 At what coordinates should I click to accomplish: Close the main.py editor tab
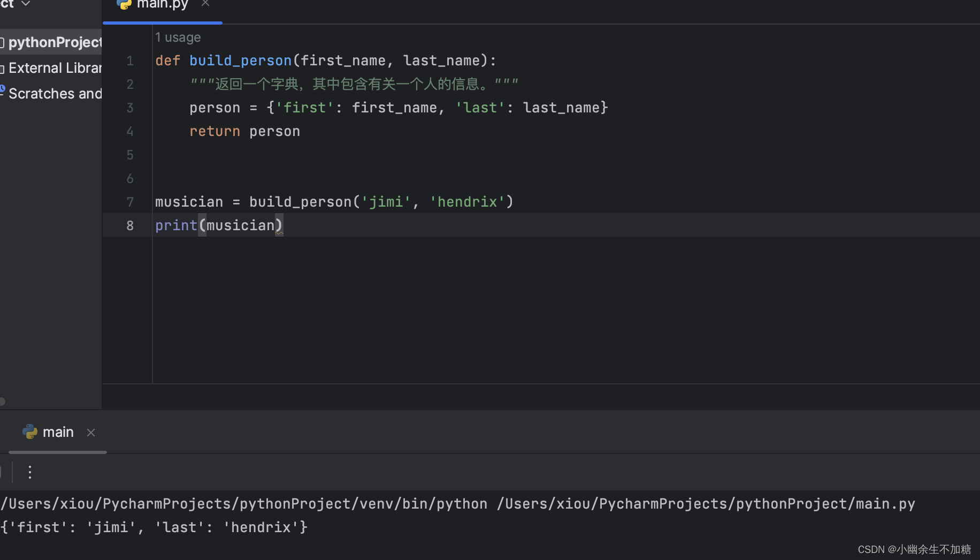(x=205, y=4)
